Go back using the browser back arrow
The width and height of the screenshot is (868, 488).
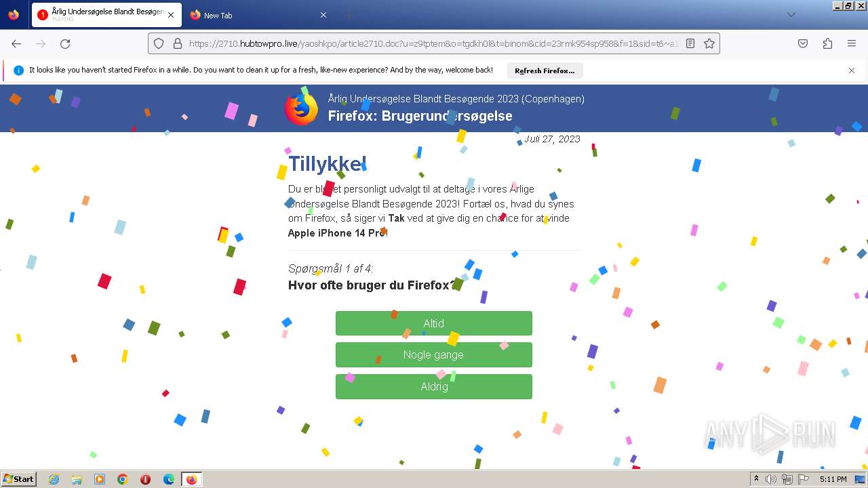click(x=16, y=43)
